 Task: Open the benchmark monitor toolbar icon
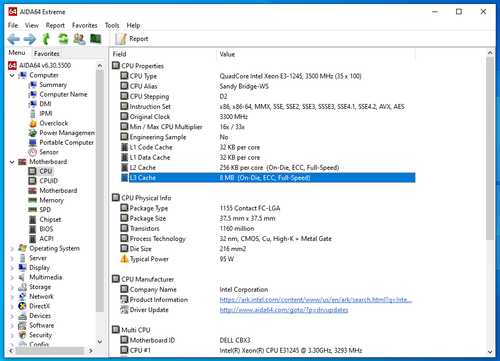[x=96, y=39]
